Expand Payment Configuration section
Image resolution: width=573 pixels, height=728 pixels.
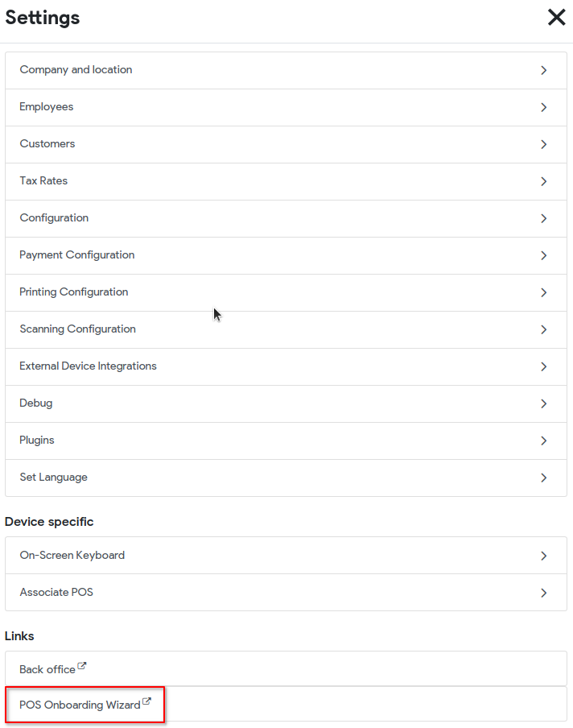(x=286, y=256)
